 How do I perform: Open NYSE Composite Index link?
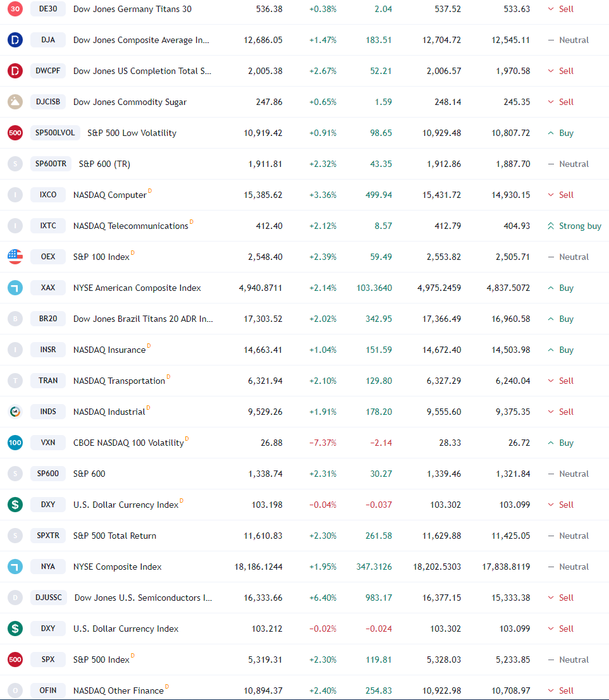click(x=118, y=567)
